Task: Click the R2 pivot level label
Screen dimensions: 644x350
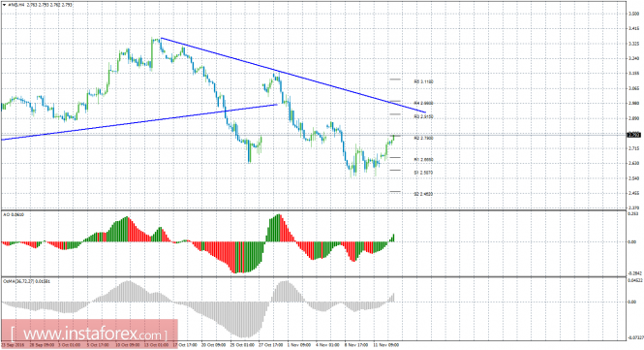Action: [423, 139]
